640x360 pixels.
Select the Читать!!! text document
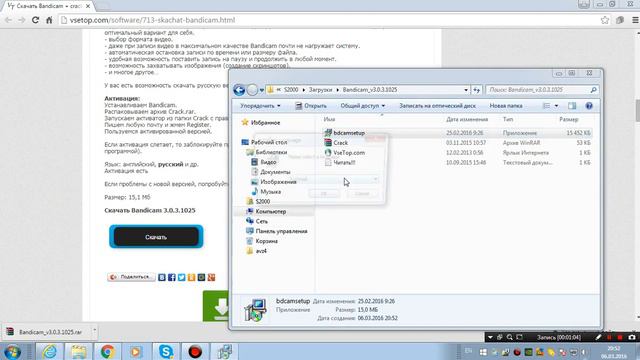point(344,162)
